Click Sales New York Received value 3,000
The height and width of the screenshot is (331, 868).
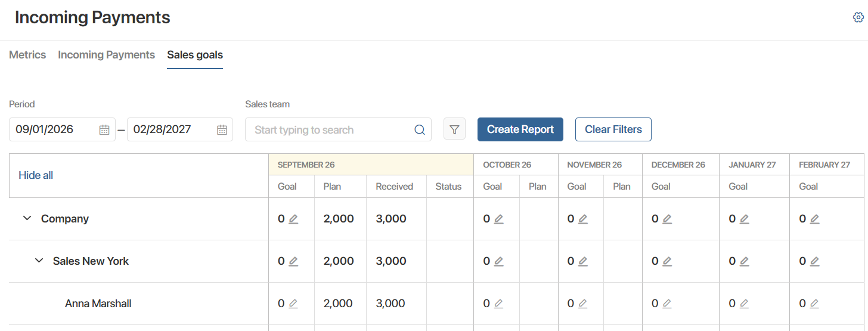coord(391,261)
